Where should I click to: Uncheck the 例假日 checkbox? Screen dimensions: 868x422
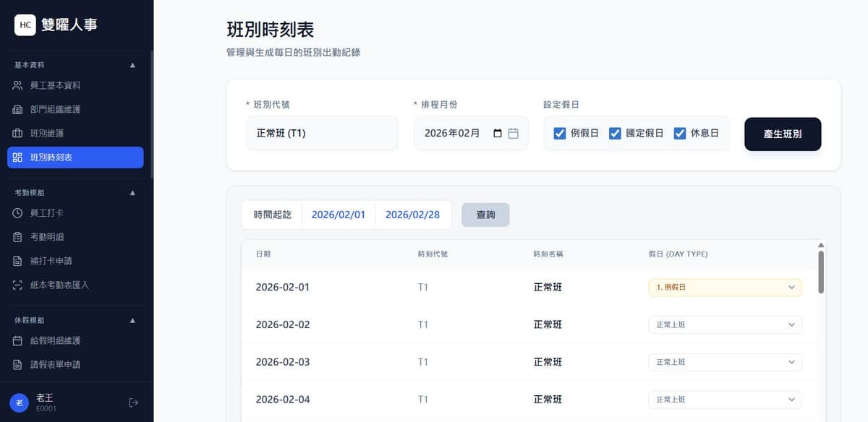click(560, 133)
